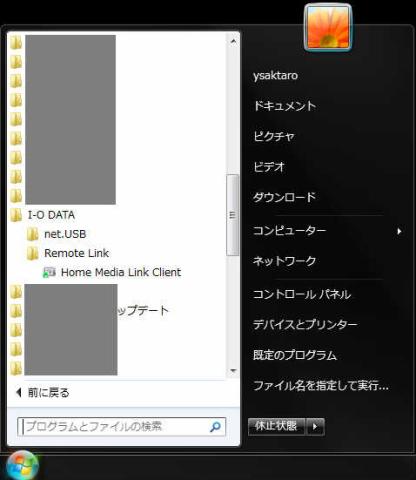Open ダウンロード folder

[x=284, y=197]
